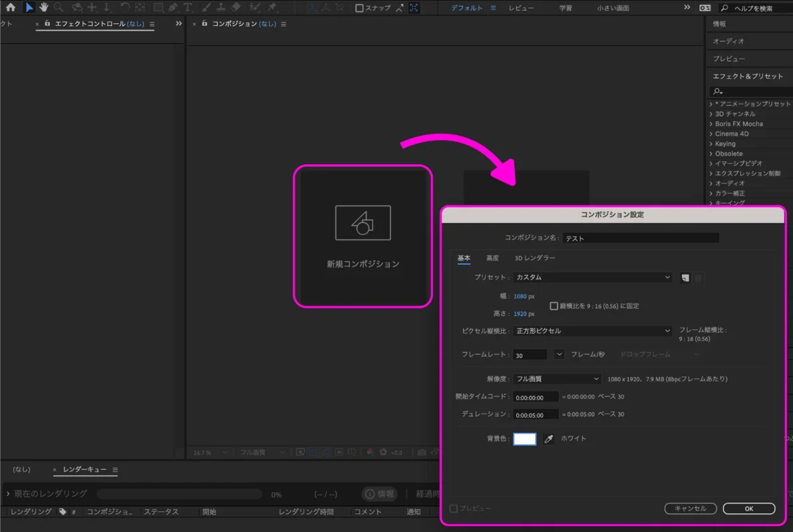Switch to the 学習 workspace

click(x=565, y=8)
